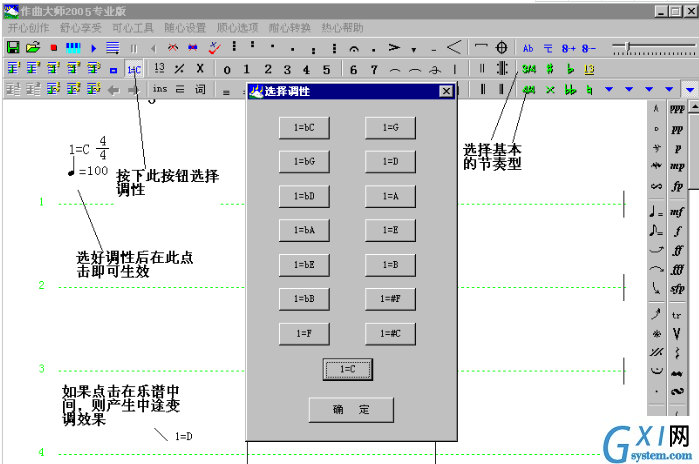
Task: Toggle the pressed 1=C key selection button
Action: tap(134, 70)
